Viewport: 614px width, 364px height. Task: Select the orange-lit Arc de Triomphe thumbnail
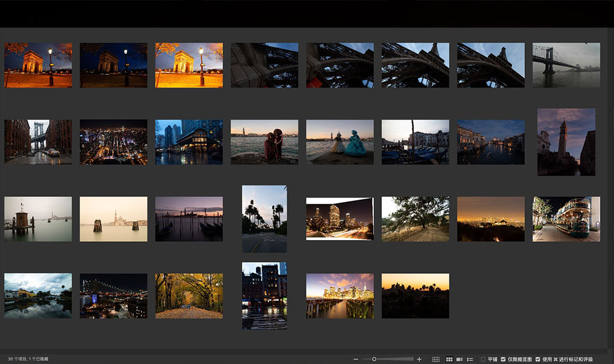(x=188, y=65)
